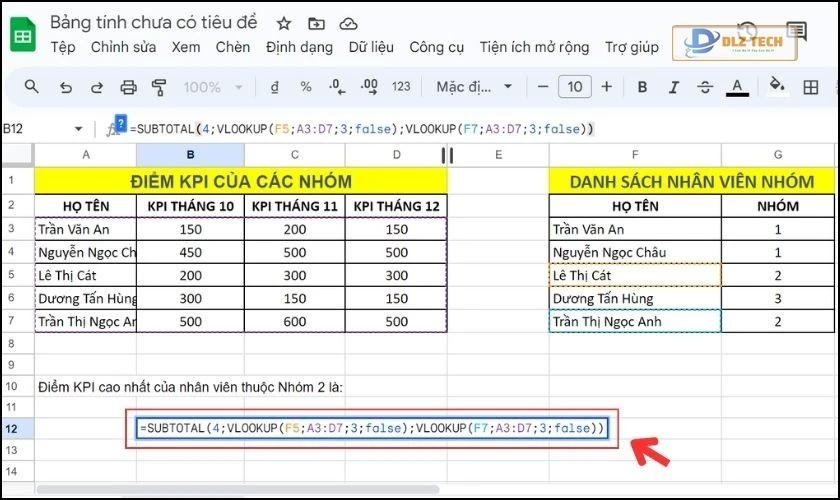Select cell containing Dương Tấn Hùng in column F
The width and height of the screenshot is (840, 500).
pyautogui.click(x=634, y=298)
